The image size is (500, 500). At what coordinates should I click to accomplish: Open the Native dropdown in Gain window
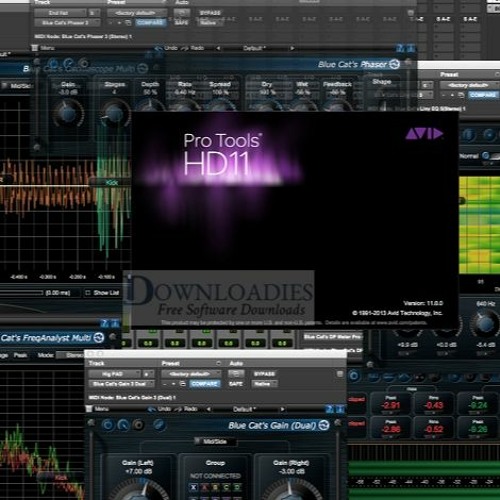tap(264, 384)
